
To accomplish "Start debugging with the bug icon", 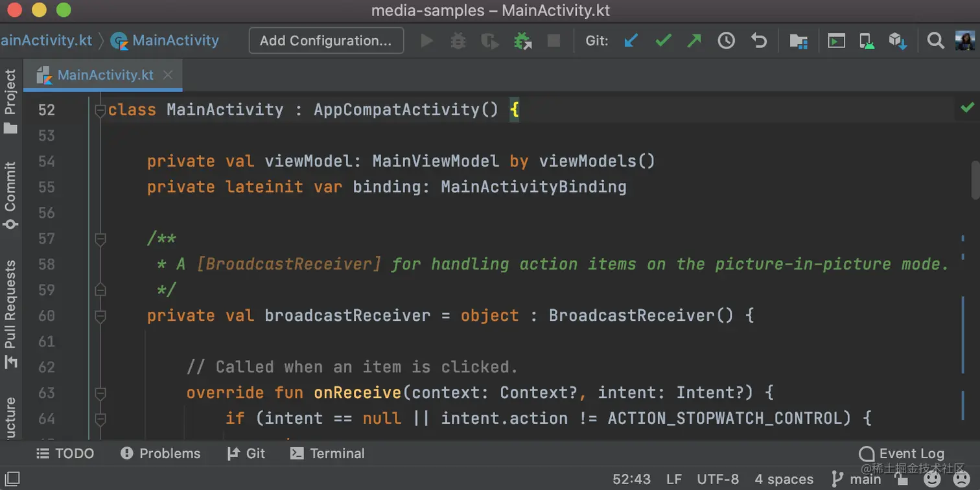I will point(458,41).
